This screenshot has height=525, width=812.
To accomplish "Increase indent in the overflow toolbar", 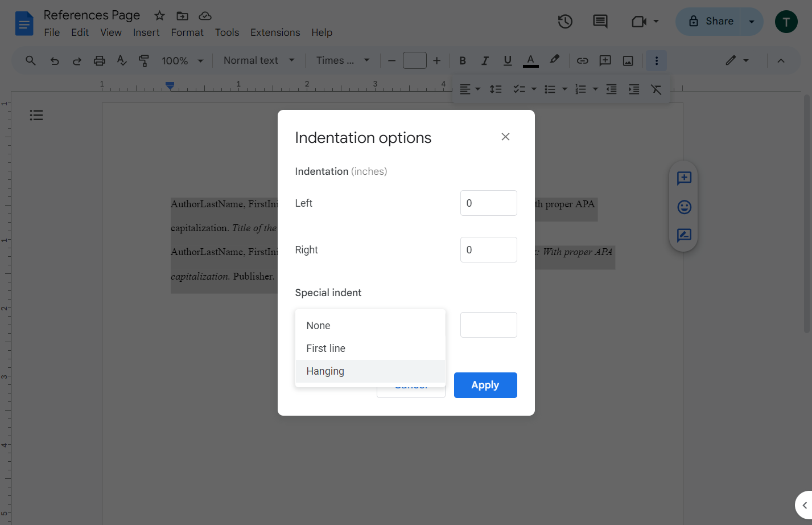I will [x=634, y=89].
